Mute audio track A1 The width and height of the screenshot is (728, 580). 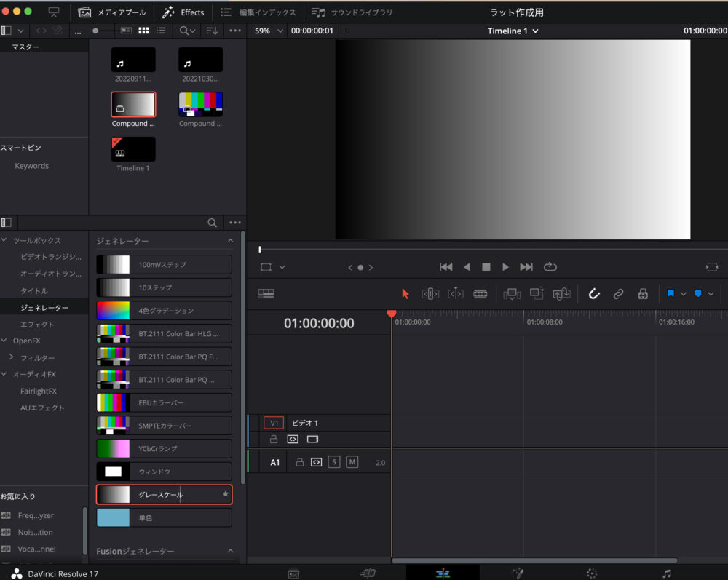point(352,462)
